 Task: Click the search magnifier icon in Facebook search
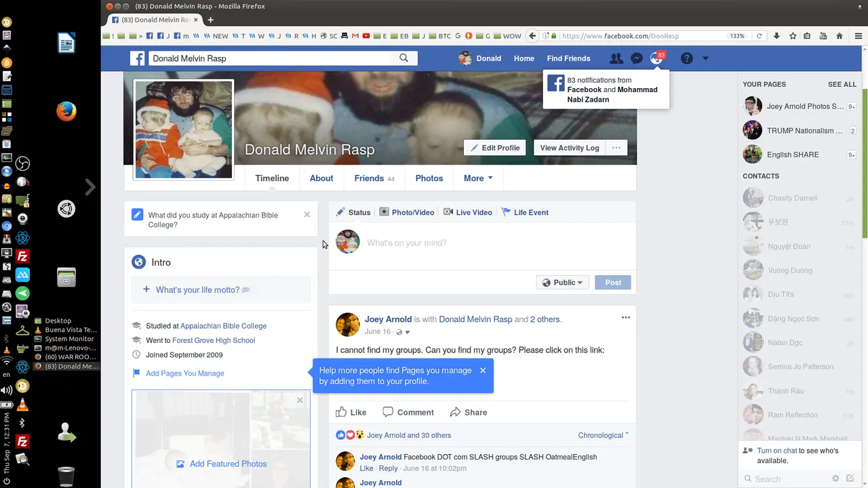coord(404,58)
